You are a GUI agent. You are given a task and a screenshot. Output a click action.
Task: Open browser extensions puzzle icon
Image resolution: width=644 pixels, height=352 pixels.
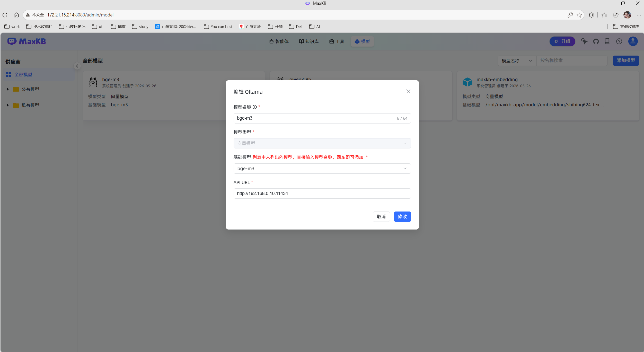(591, 15)
